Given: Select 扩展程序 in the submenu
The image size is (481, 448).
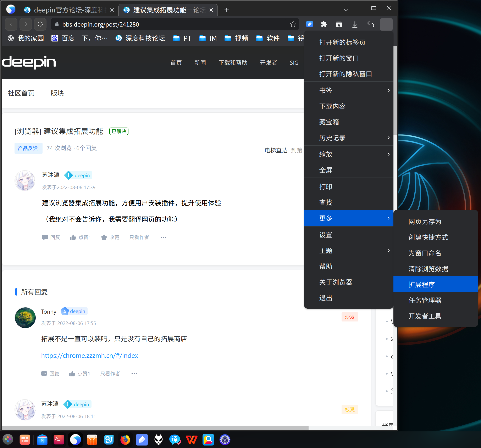Looking at the screenshot, I should (421, 285).
